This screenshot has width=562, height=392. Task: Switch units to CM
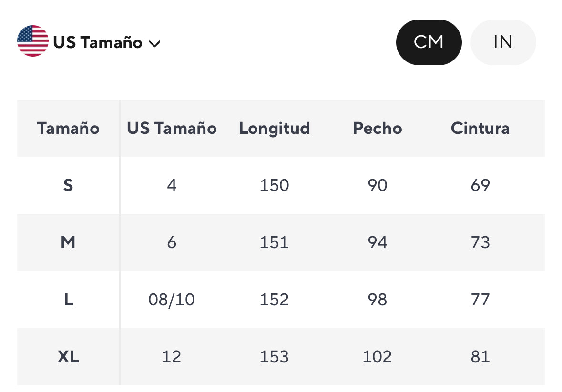(429, 42)
